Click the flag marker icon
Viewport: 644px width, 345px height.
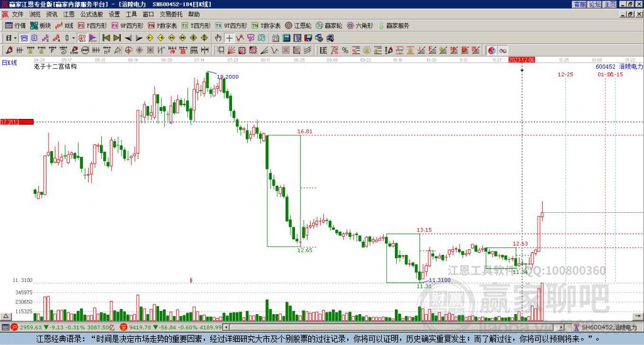(x=93, y=38)
